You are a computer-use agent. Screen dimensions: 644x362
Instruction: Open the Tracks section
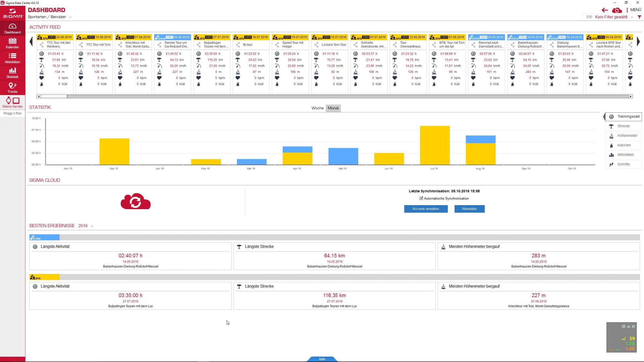[x=12, y=88]
